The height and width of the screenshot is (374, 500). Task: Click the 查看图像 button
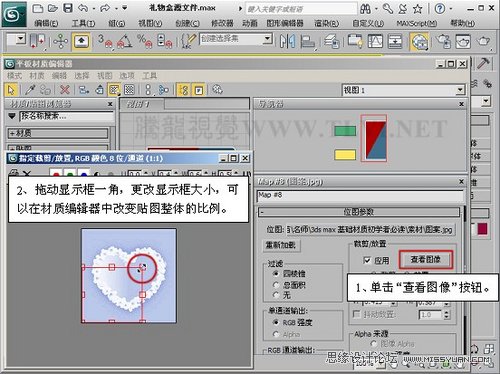pos(426,259)
